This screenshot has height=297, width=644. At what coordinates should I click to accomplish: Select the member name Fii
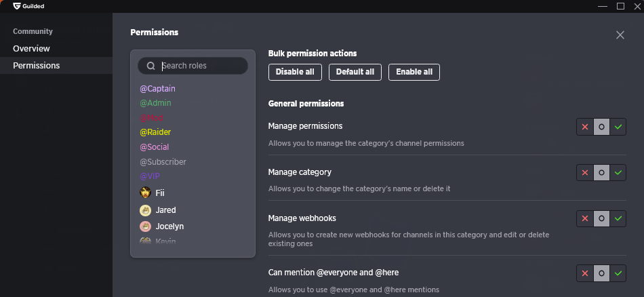[x=160, y=193]
